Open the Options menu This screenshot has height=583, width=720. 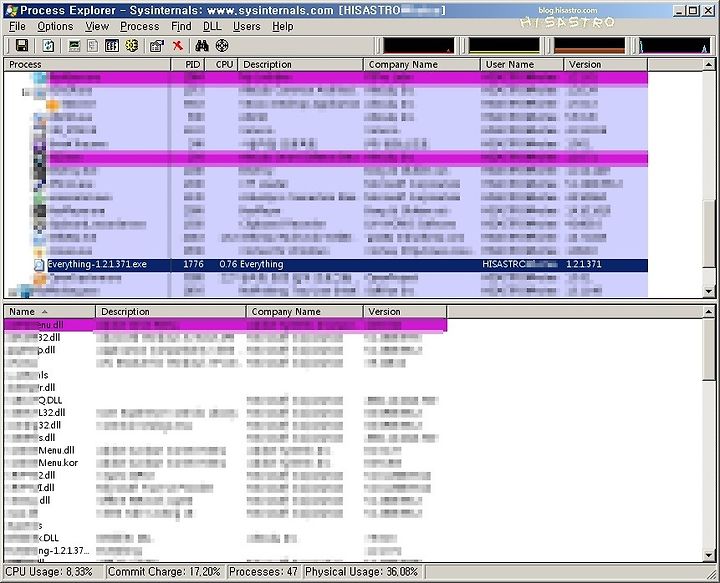(55, 27)
